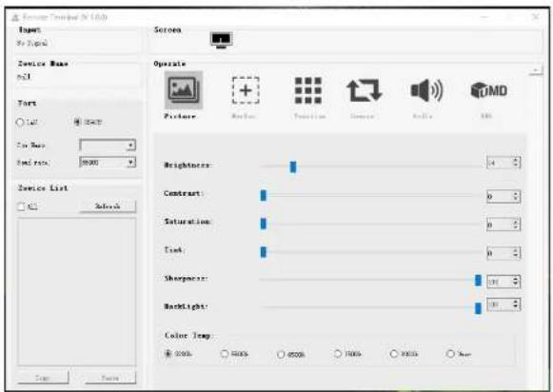Click the Sharpness slider handle
The image size is (553, 392).
coord(478,281)
